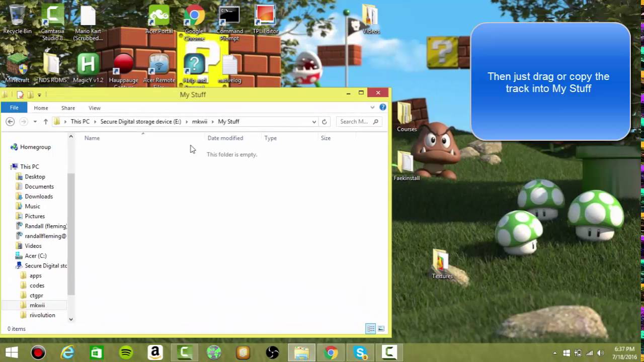Select the NDS ROMS desktop folder
The height and width of the screenshot is (362, 644).
52,69
